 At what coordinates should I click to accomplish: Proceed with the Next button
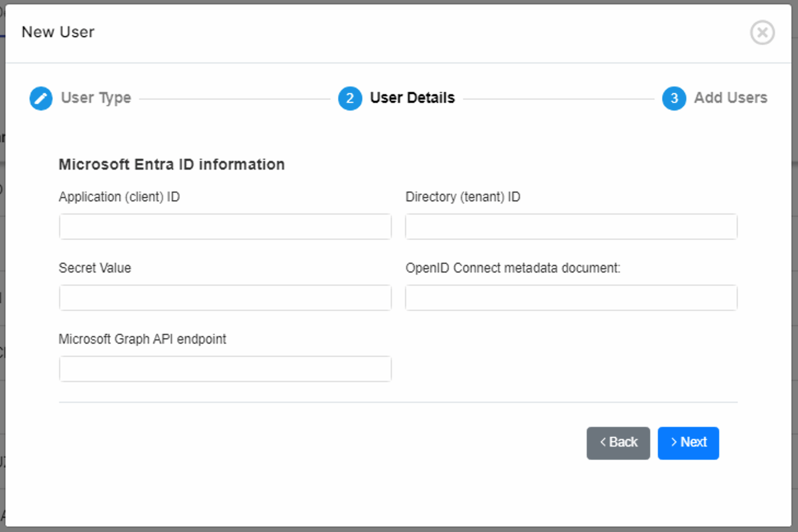click(688, 443)
